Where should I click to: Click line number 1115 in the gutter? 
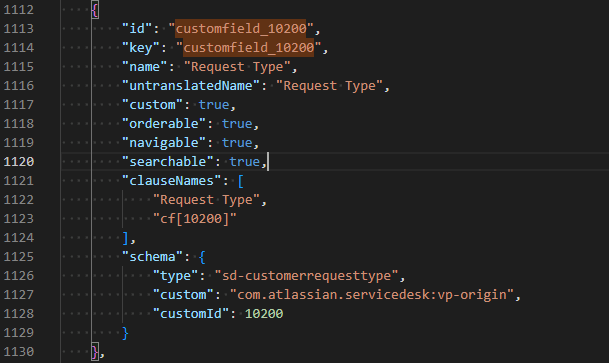pos(19,66)
